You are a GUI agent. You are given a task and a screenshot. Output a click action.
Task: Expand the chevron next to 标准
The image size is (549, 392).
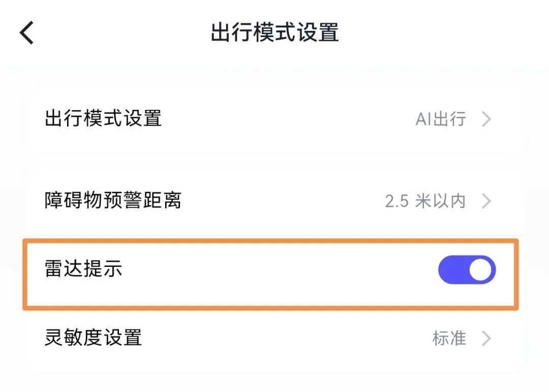[x=486, y=338]
